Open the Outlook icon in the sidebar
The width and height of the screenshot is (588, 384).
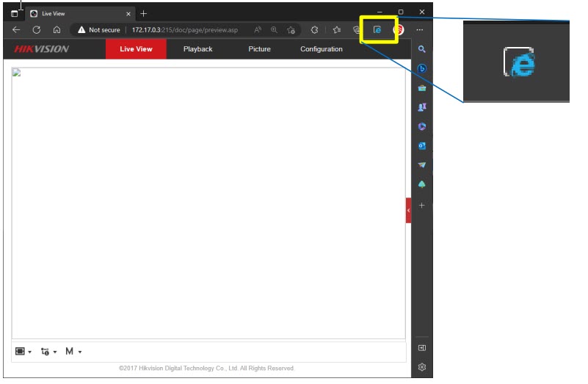pyautogui.click(x=422, y=145)
